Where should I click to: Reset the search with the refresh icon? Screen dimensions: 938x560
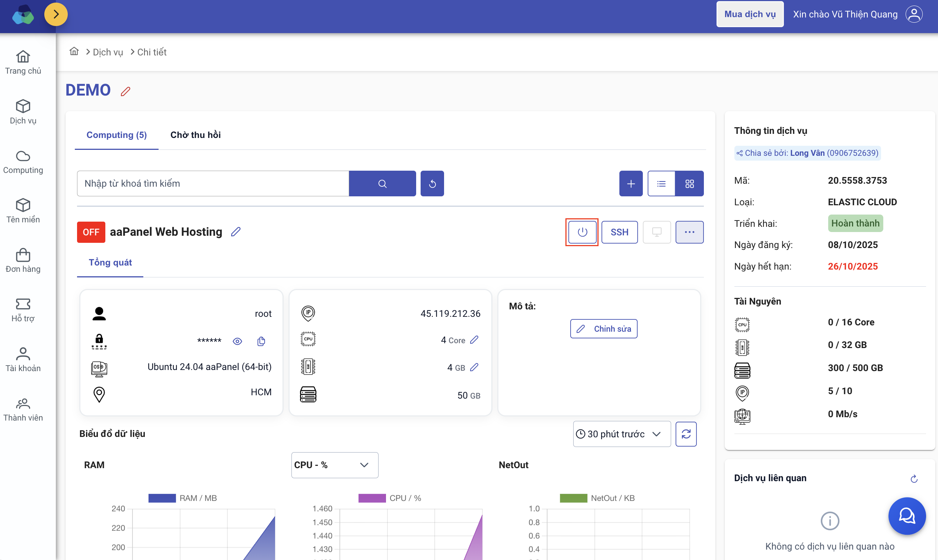pyautogui.click(x=432, y=184)
